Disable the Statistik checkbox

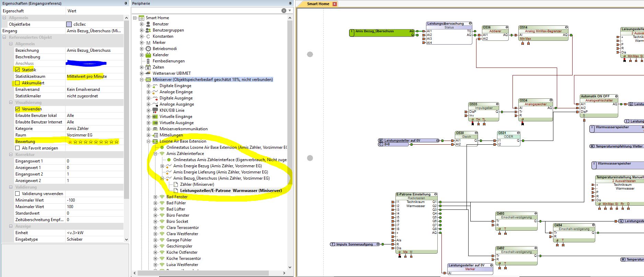pyautogui.click(x=18, y=70)
